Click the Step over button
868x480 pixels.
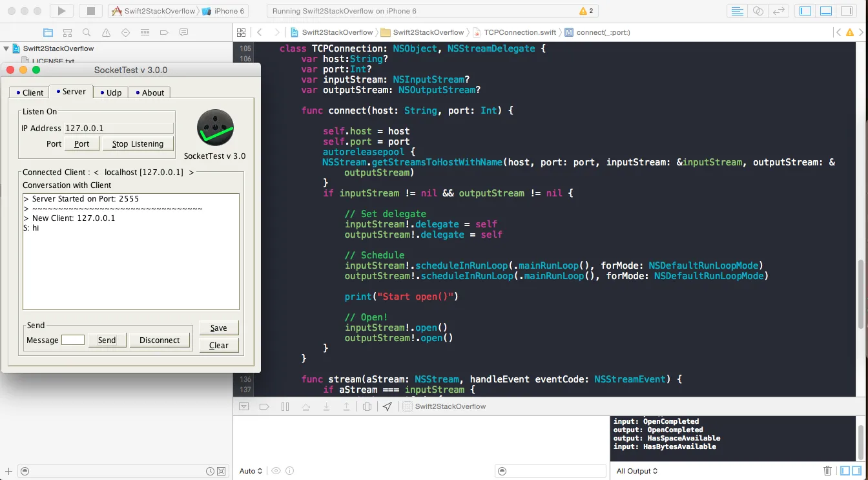(x=306, y=406)
